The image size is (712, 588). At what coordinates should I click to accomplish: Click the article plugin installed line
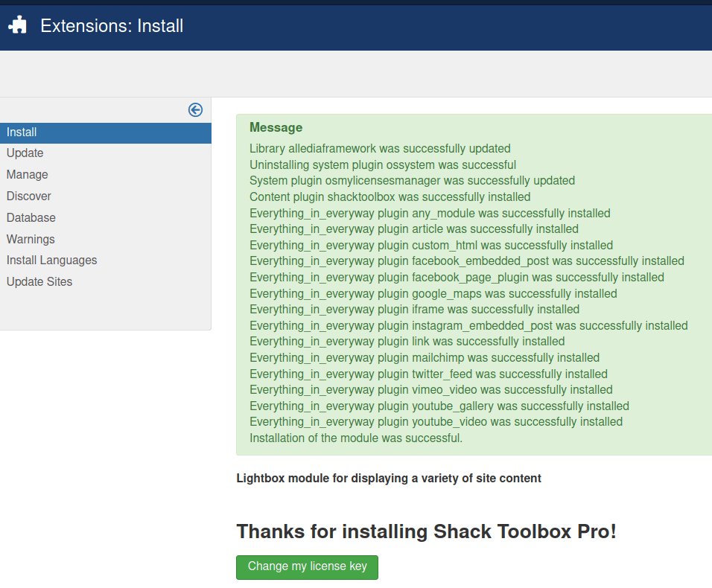click(x=414, y=229)
